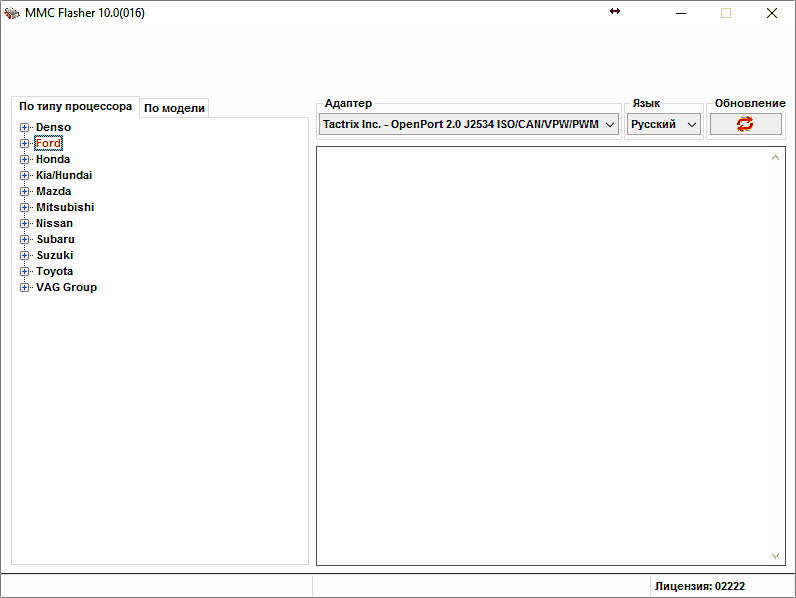Select Subaru in the tree
Viewport: 796px width, 598px height.
pos(55,239)
